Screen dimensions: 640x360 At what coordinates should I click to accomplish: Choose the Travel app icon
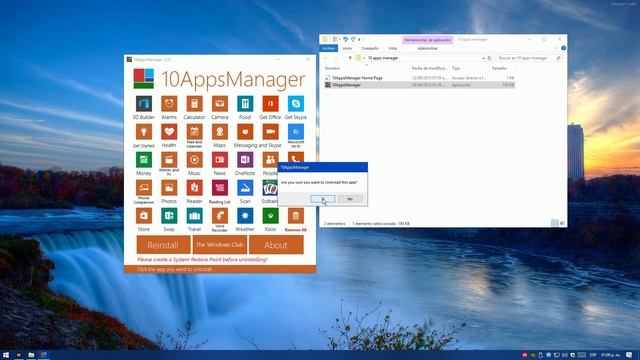click(x=194, y=216)
